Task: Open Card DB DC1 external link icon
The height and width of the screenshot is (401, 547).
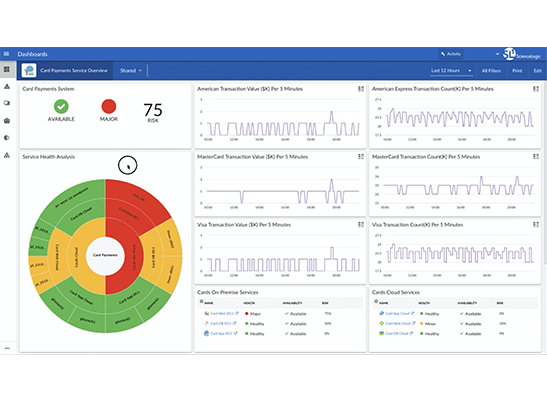Action: [234, 324]
